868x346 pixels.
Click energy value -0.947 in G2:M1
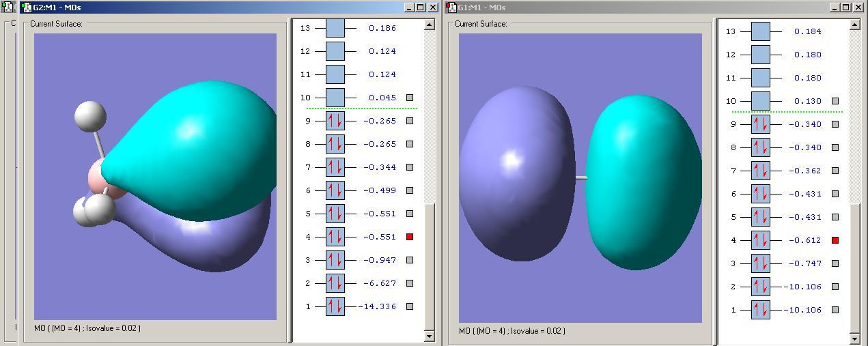[x=380, y=260]
